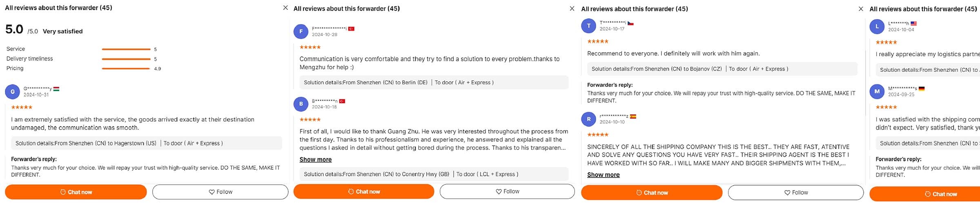
Task: Click the five-star rating under the 2024-10-31 review
Action: pyautogui.click(x=22, y=107)
